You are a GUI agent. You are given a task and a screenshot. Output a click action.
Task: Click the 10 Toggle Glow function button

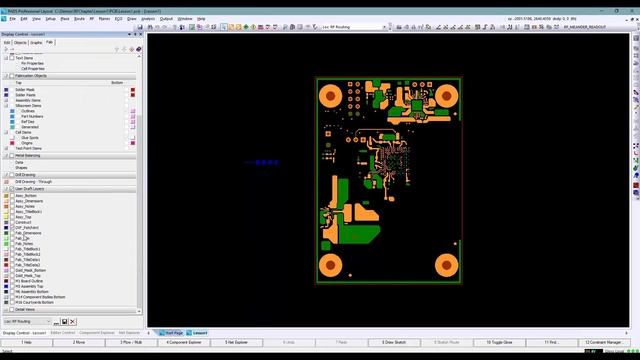point(499,342)
